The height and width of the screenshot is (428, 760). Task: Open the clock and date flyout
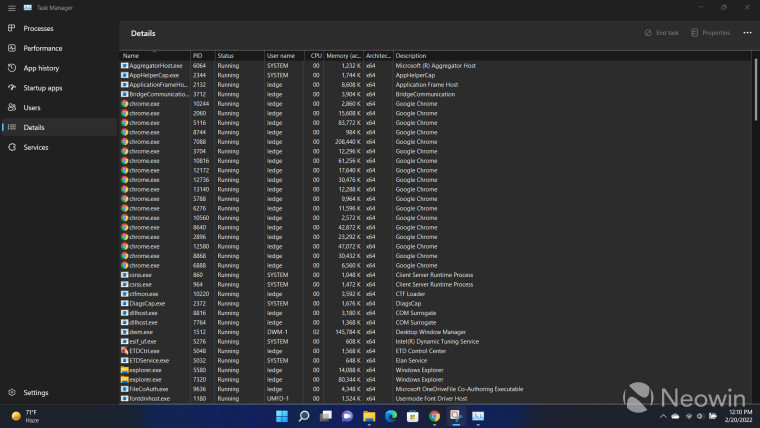[739, 416]
